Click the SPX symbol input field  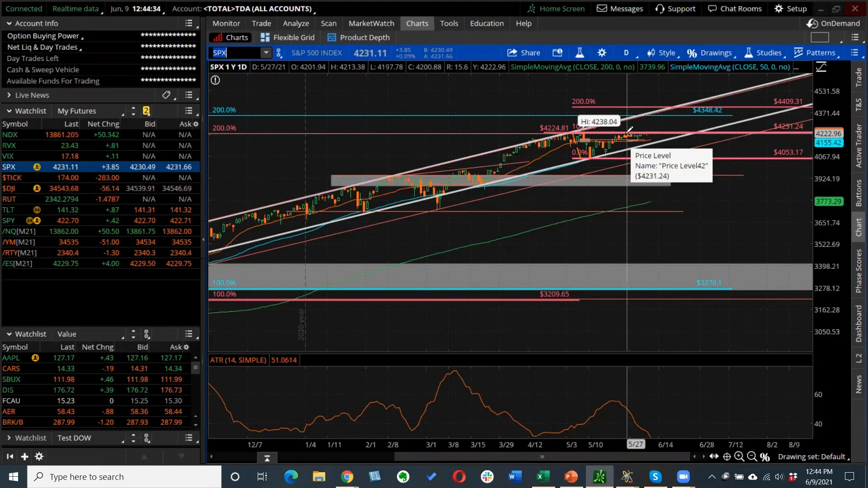pos(236,53)
